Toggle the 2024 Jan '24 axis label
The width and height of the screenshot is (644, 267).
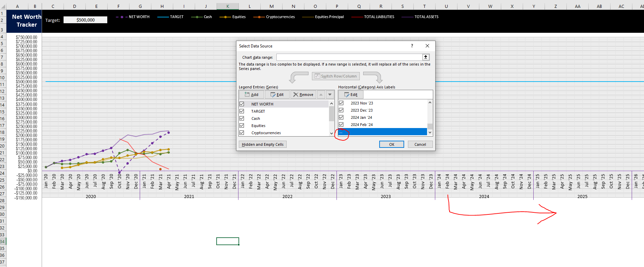tap(341, 117)
